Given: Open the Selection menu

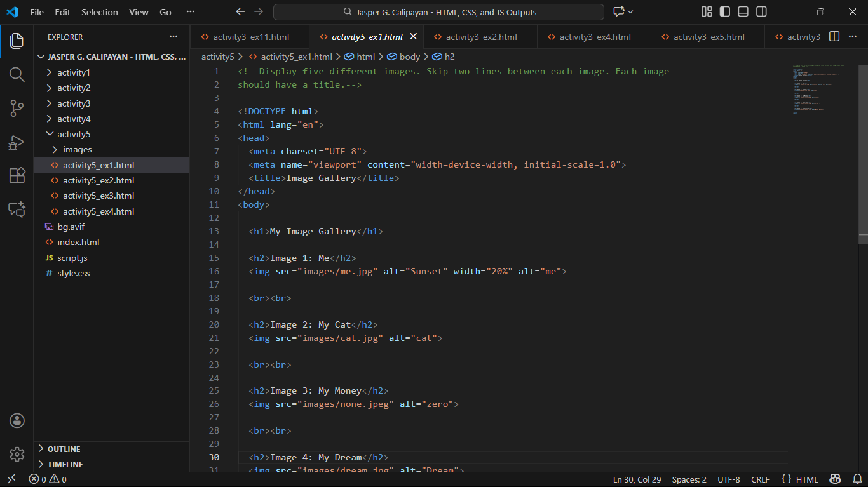Looking at the screenshot, I should [x=99, y=12].
